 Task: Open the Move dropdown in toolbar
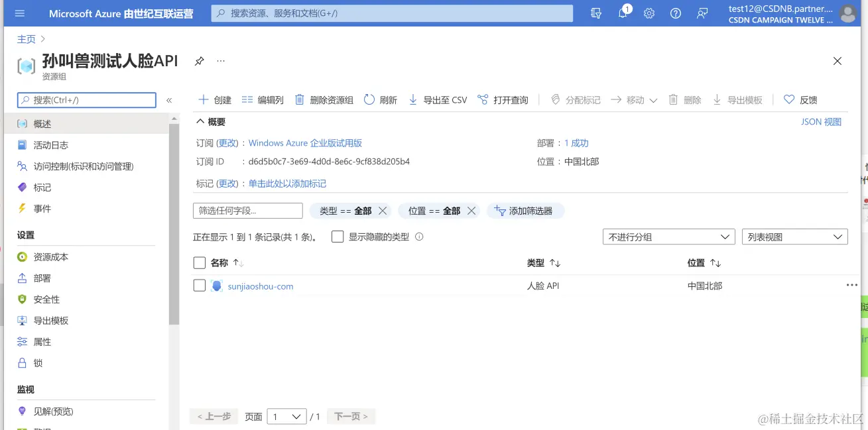tap(634, 100)
